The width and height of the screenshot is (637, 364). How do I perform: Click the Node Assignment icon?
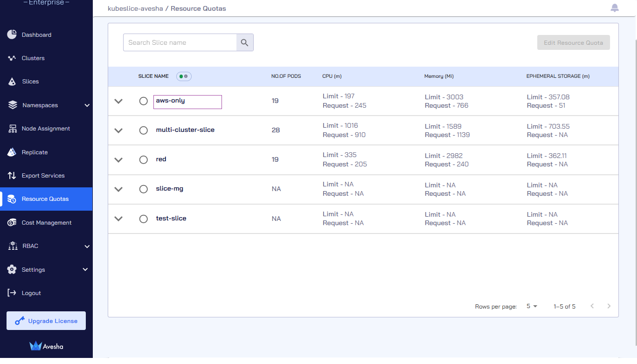click(12, 129)
